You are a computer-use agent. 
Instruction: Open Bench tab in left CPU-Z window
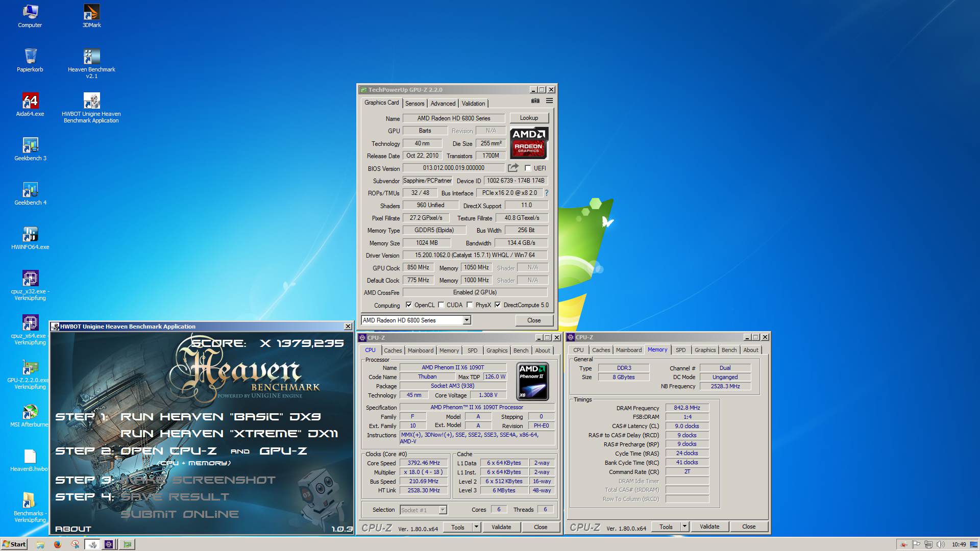tap(521, 350)
